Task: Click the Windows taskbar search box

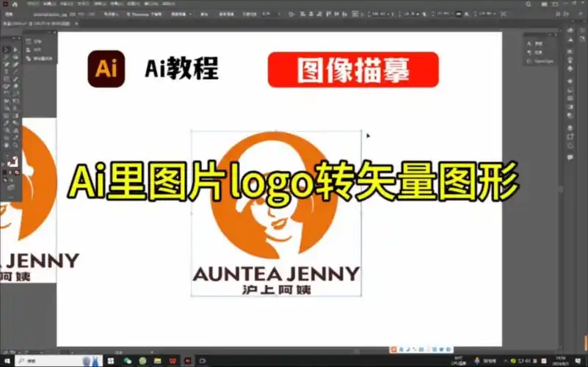Action: (x=46, y=361)
